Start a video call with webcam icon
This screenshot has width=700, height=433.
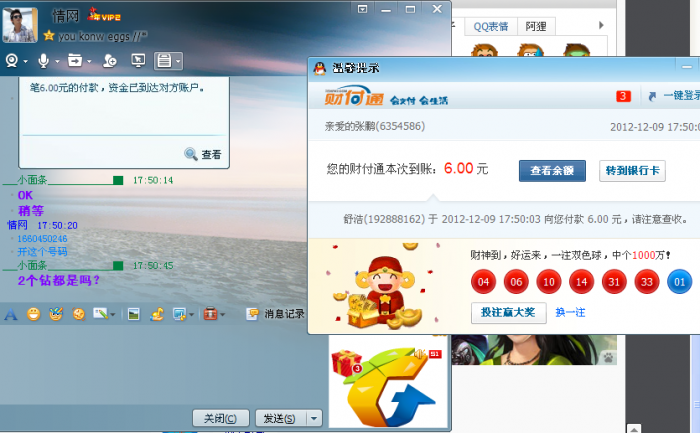pyautogui.click(x=12, y=60)
